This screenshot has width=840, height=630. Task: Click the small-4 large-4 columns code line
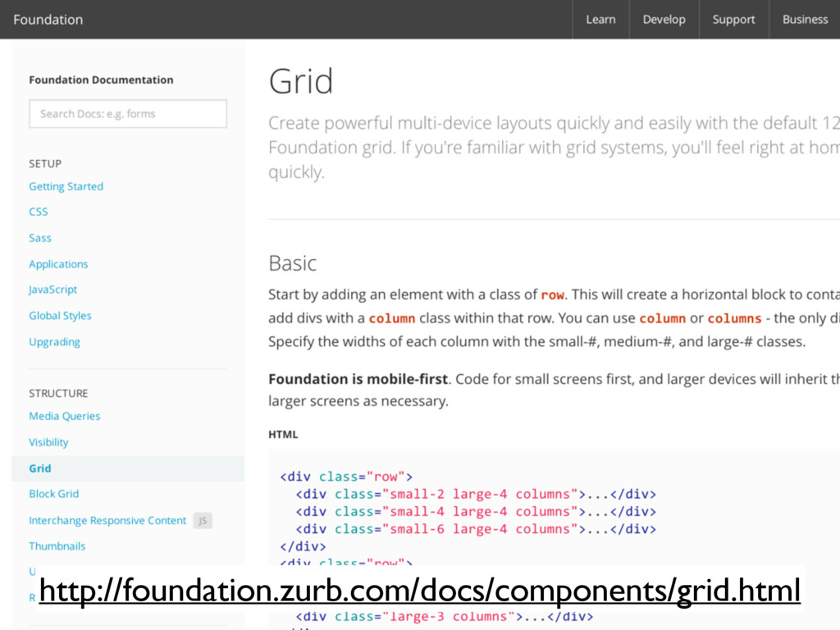click(x=476, y=512)
